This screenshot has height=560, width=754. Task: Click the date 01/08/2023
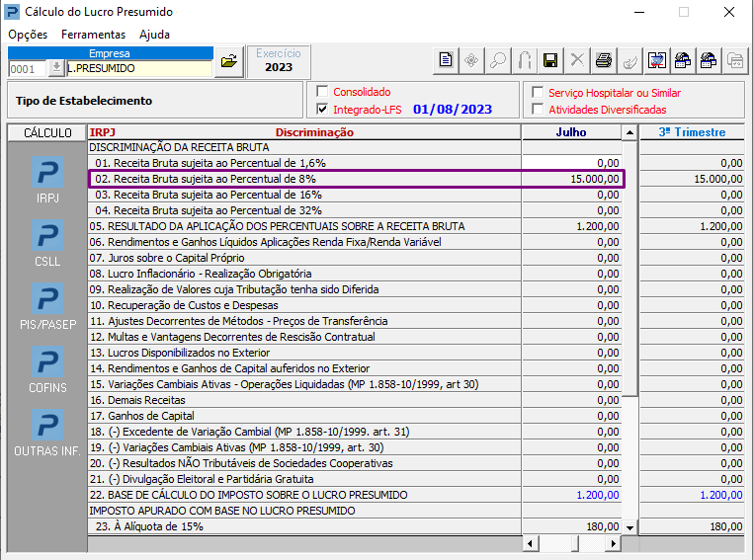tap(453, 109)
